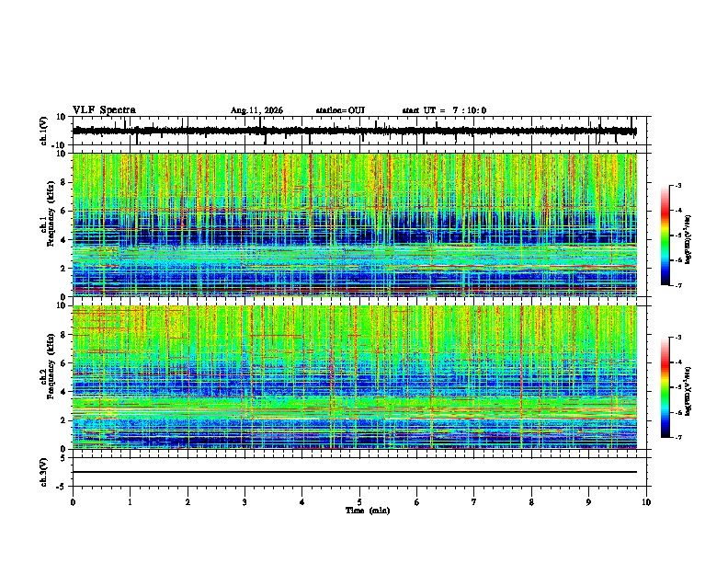
Task: Click the flat ch.3 voltage trace line
Action: (x=355, y=472)
